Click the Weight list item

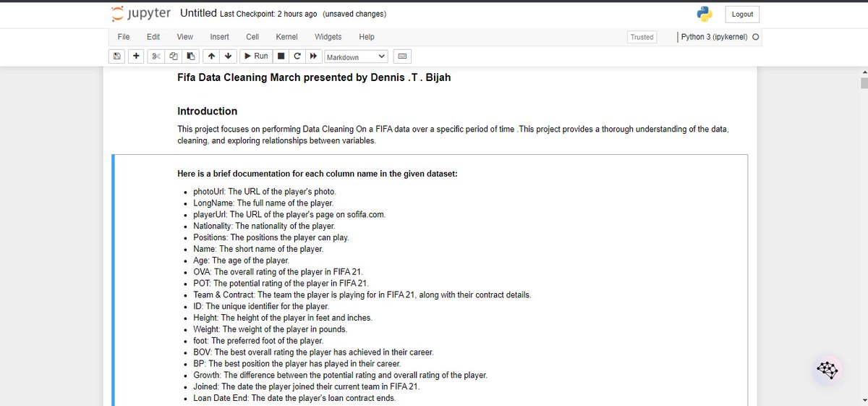pyautogui.click(x=270, y=329)
